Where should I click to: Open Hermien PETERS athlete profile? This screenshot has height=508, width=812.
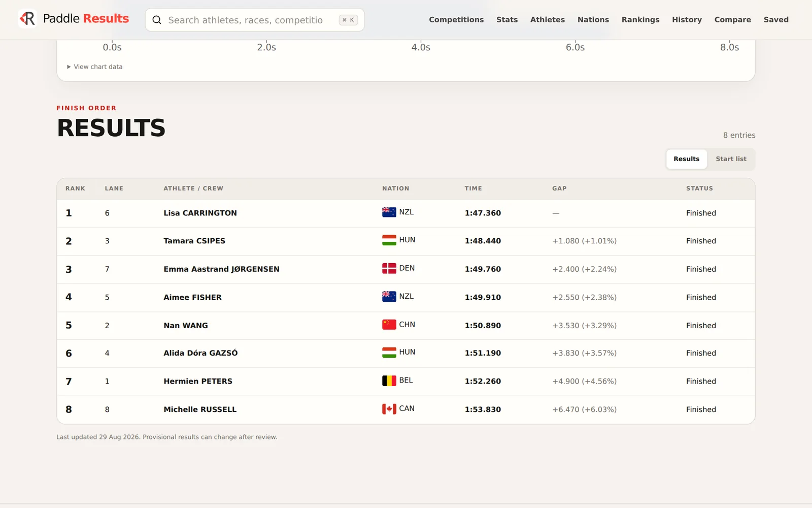click(x=198, y=381)
